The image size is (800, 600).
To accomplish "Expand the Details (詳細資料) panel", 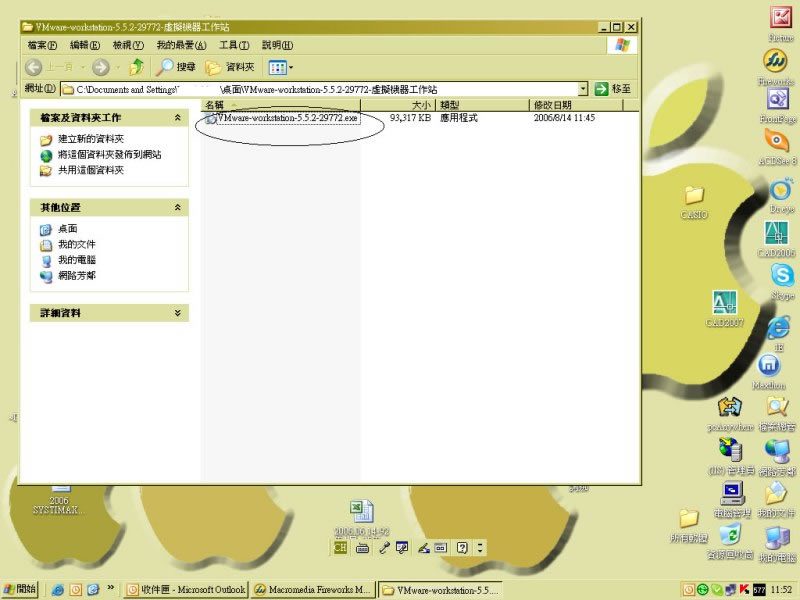I will point(178,313).
